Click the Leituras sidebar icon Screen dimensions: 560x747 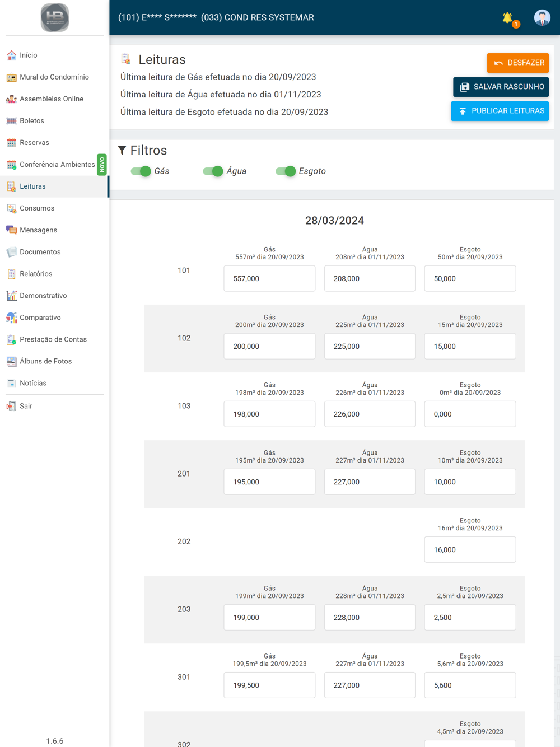pos(11,186)
